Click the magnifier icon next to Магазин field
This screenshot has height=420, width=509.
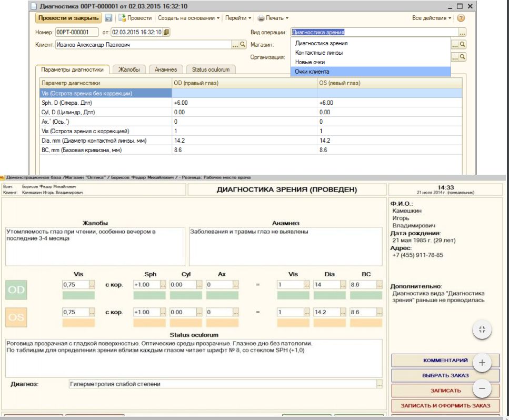point(463,45)
